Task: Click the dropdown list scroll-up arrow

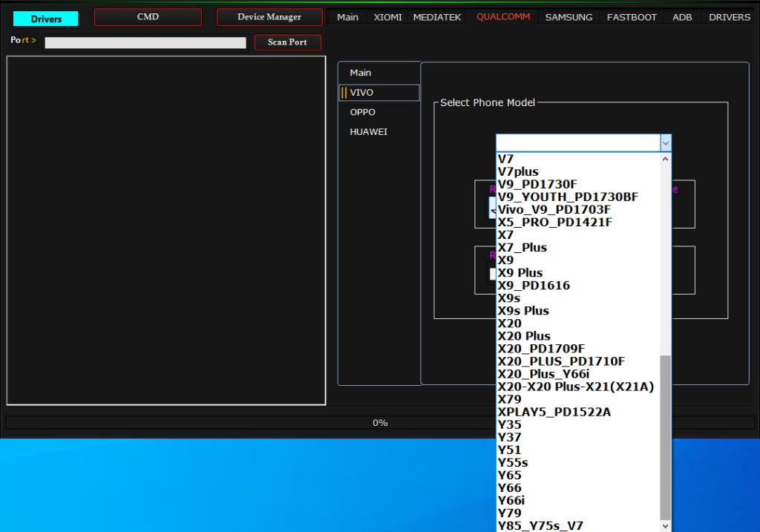Action: pos(666,159)
